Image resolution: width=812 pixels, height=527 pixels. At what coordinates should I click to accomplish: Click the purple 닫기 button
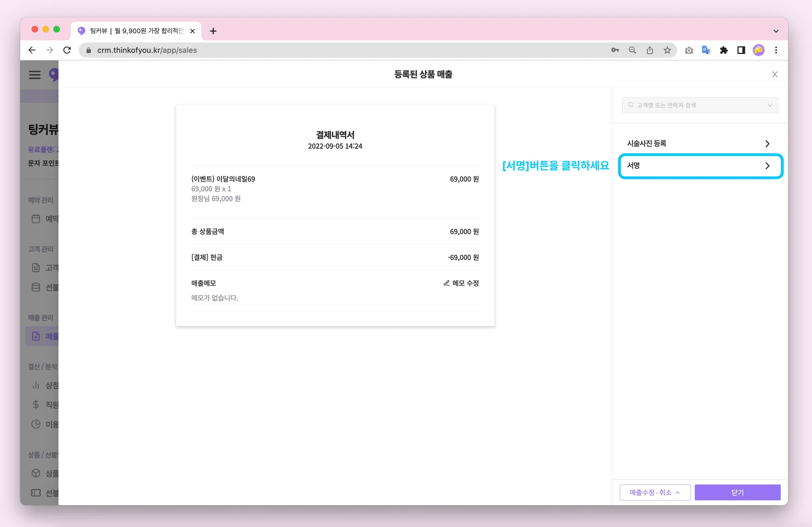737,492
